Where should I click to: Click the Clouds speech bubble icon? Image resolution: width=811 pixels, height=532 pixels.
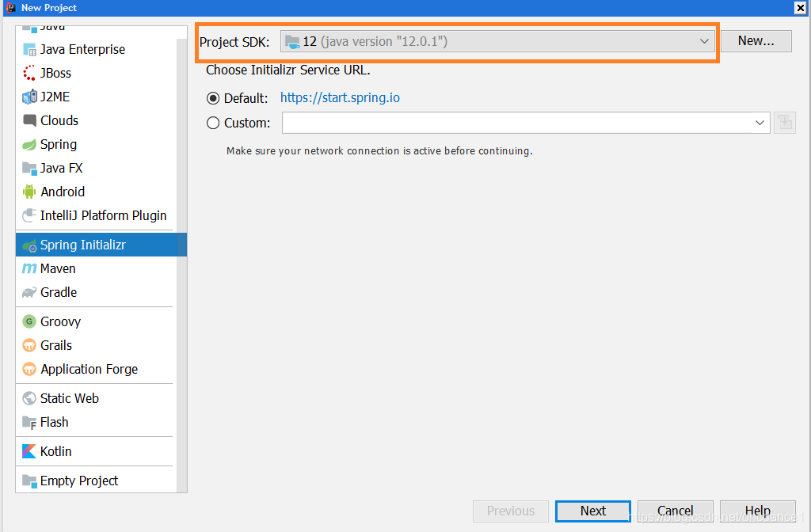pyautogui.click(x=29, y=120)
